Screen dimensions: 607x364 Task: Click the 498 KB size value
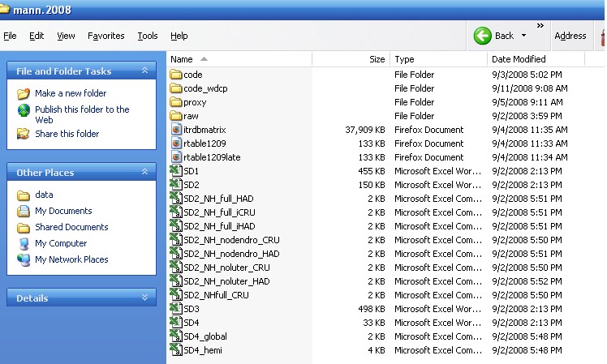pos(371,309)
